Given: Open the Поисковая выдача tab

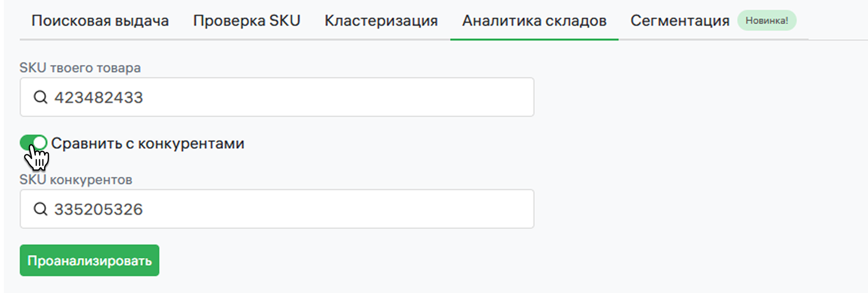Looking at the screenshot, I should pyautogui.click(x=100, y=21).
